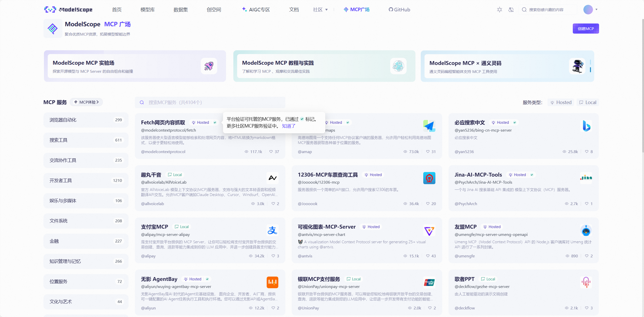Toggle the light/dark theme sun icon
644x317 pixels.
coord(499,10)
